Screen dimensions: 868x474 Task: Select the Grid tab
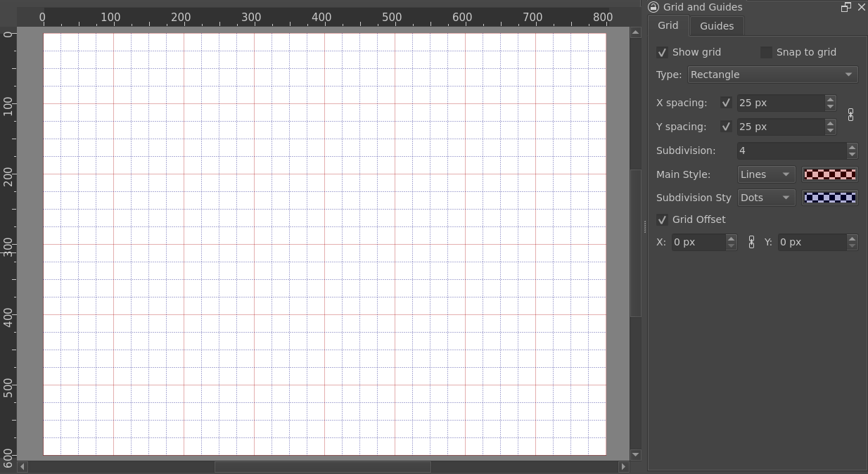pos(668,25)
